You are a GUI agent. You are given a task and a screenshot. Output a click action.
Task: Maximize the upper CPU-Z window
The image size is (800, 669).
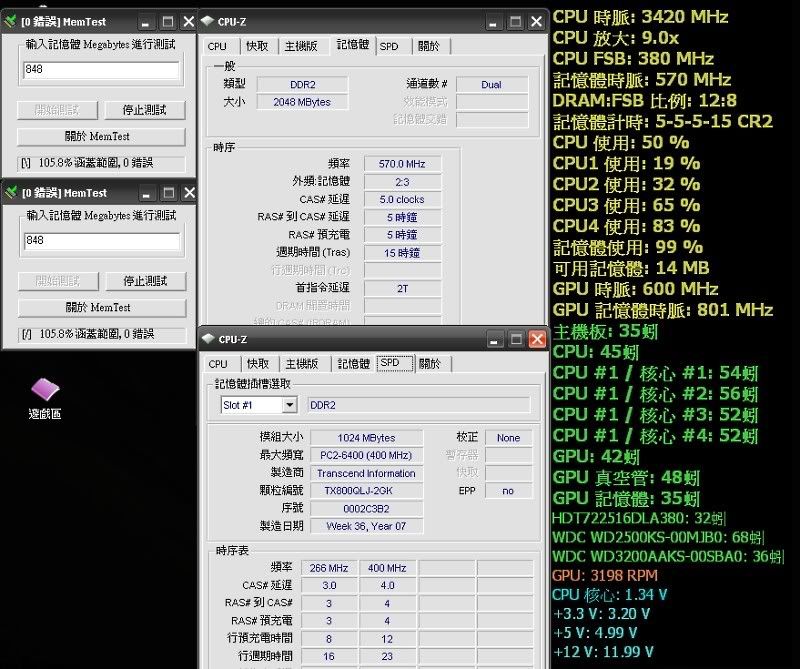click(515, 22)
